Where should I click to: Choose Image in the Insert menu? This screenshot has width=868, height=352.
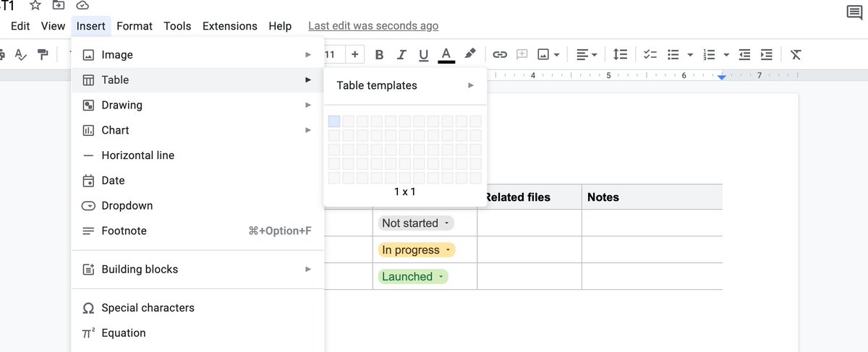197,55
